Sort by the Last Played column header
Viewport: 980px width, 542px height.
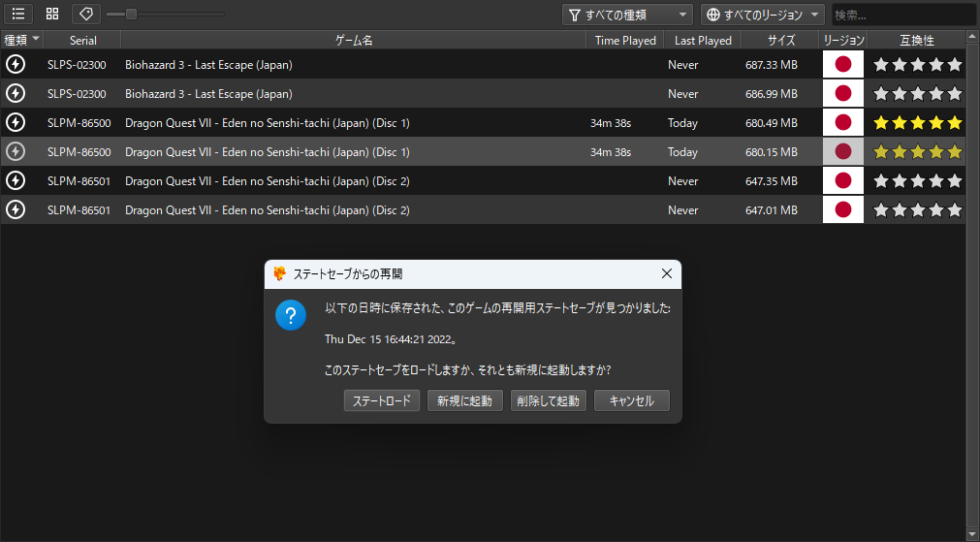pyautogui.click(x=703, y=40)
